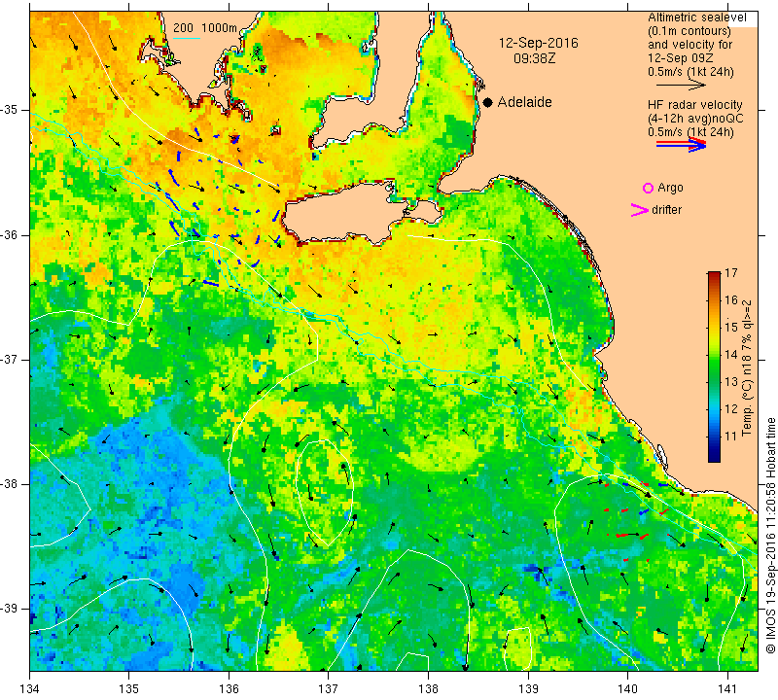The image size is (778, 700).
Task: Click the 'Temp. (°C) n18 7% ql>=2' label
Action: pyautogui.click(x=747, y=368)
